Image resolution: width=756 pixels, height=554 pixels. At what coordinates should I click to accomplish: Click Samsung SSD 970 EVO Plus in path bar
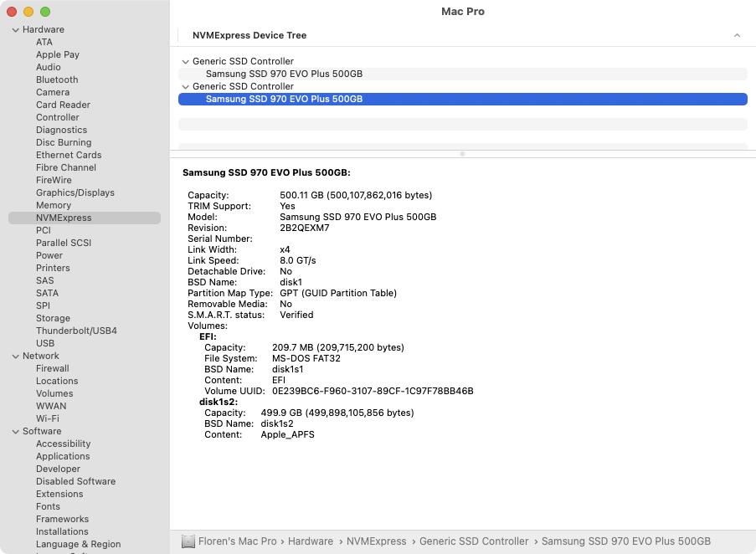(626, 541)
